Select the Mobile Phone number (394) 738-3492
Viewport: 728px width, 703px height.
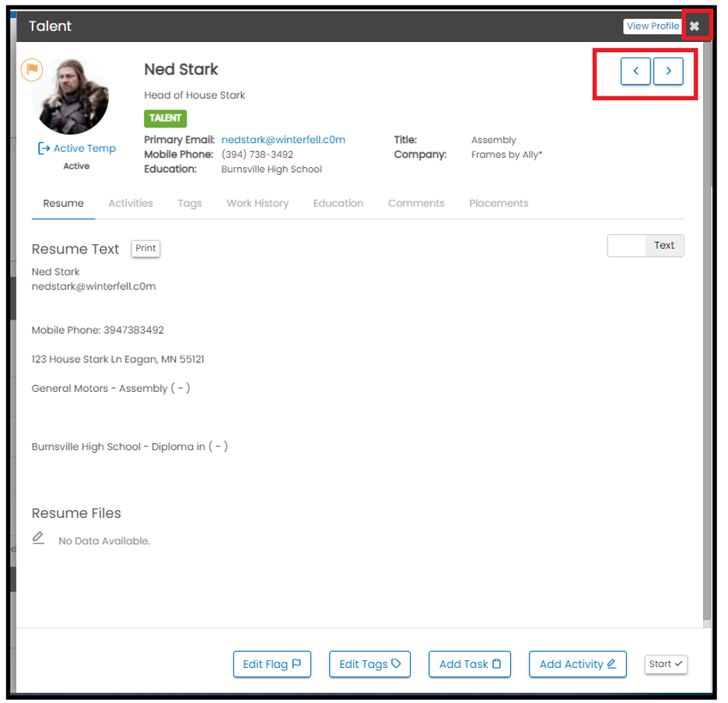point(257,155)
